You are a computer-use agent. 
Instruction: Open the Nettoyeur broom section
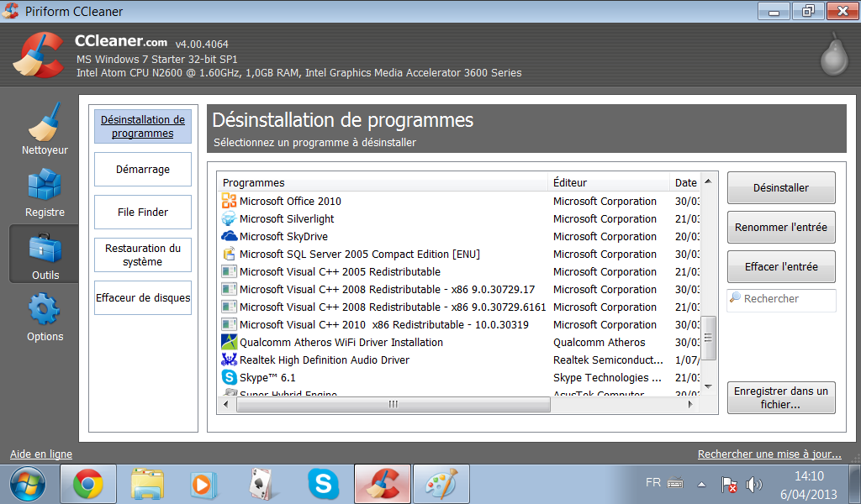(x=45, y=129)
